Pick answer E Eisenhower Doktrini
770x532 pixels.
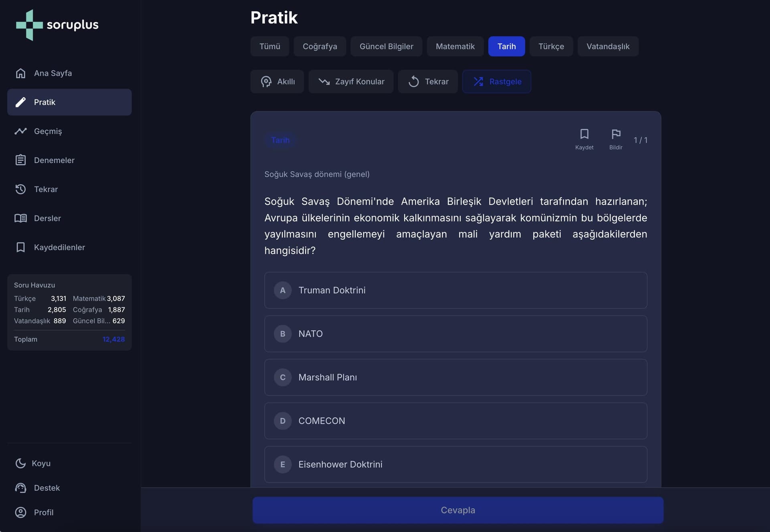coord(455,464)
